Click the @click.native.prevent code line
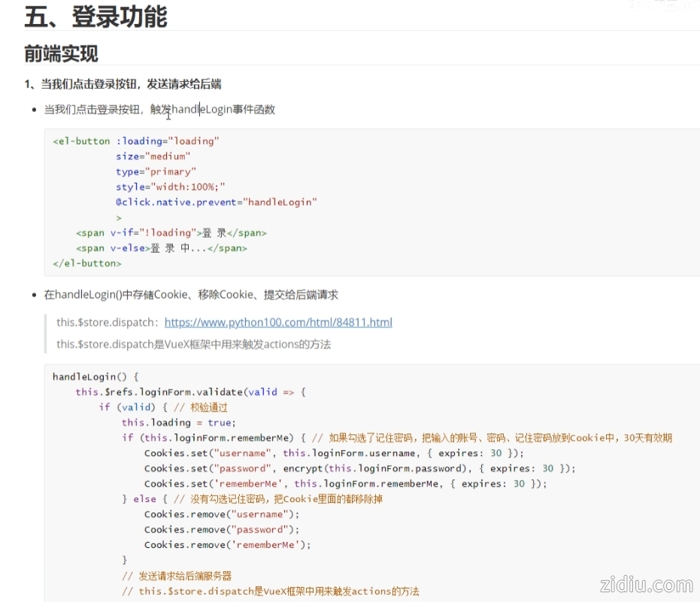 coord(216,202)
